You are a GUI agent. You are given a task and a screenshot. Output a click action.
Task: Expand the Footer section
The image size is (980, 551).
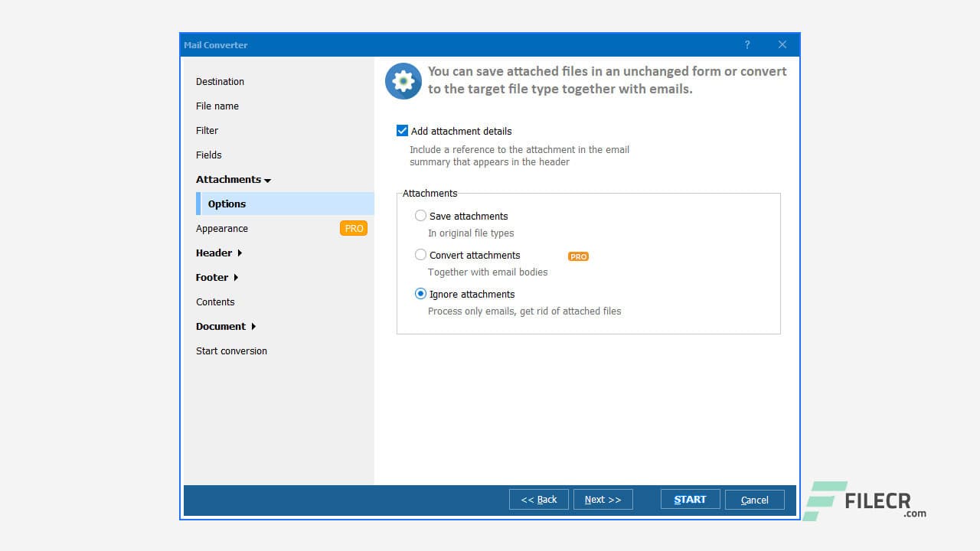(212, 277)
